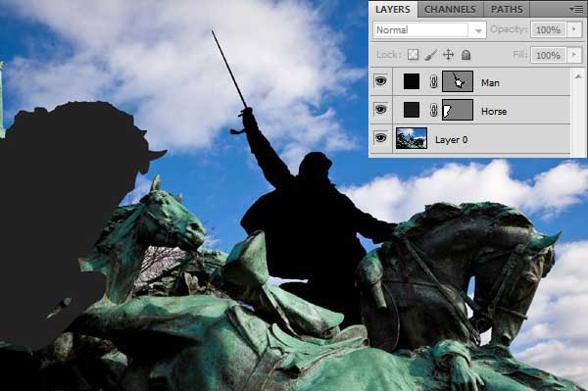The height and width of the screenshot is (391, 588).
Task: Switch to the Channels tab
Action: (450, 10)
